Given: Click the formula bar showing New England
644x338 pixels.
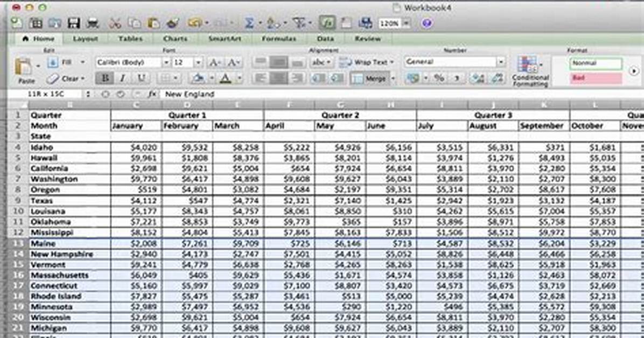Looking at the screenshot, I should tap(403, 94).
